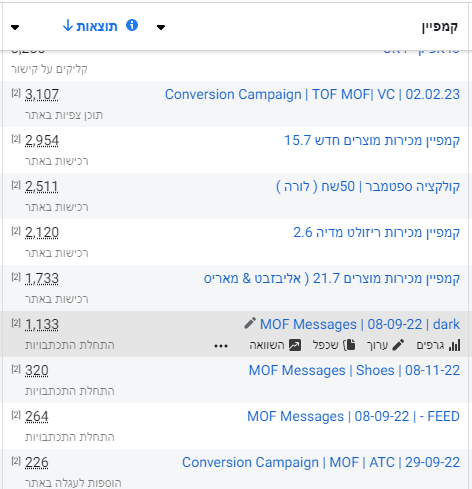The width and height of the screenshot is (472, 489).
Task: Open the MOF Messages Shoes 08-11-22 campaign
Action: (x=354, y=370)
